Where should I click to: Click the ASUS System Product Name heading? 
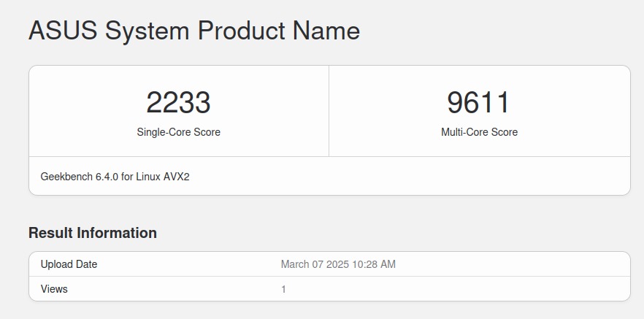[x=193, y=31]
